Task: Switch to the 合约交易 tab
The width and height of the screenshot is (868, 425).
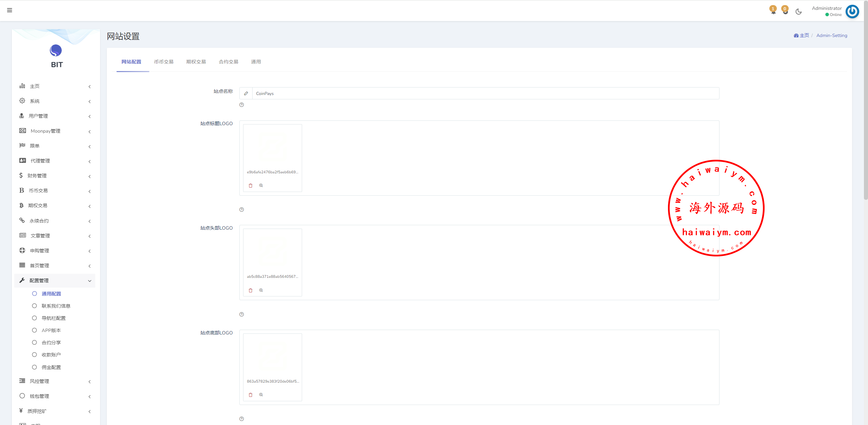Action: pyautogui.click(x=228, y=62)
